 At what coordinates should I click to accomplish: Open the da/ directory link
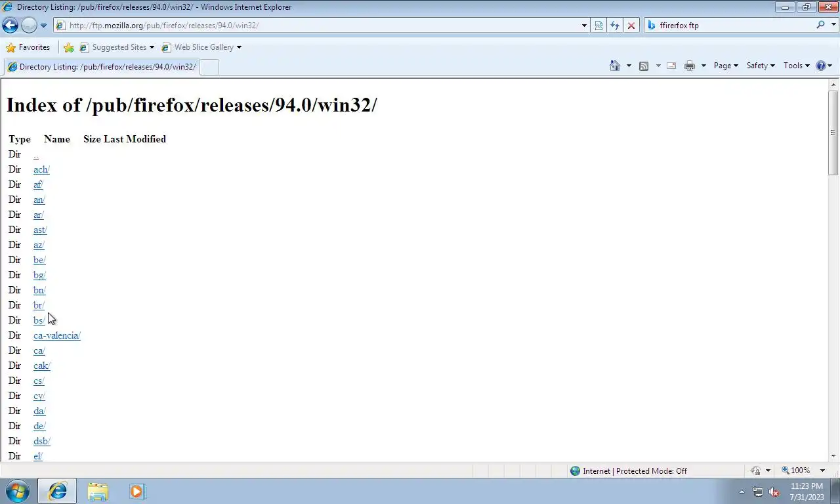tap(39, 411)
